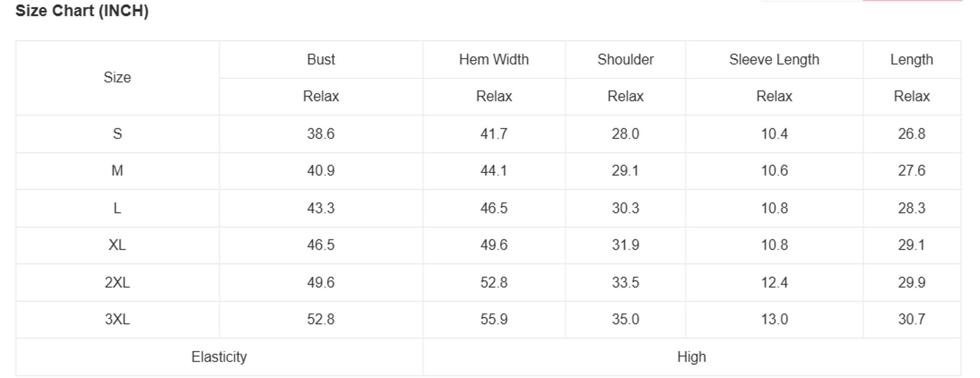Click the Relax subheader under Bust

point(321,96)
